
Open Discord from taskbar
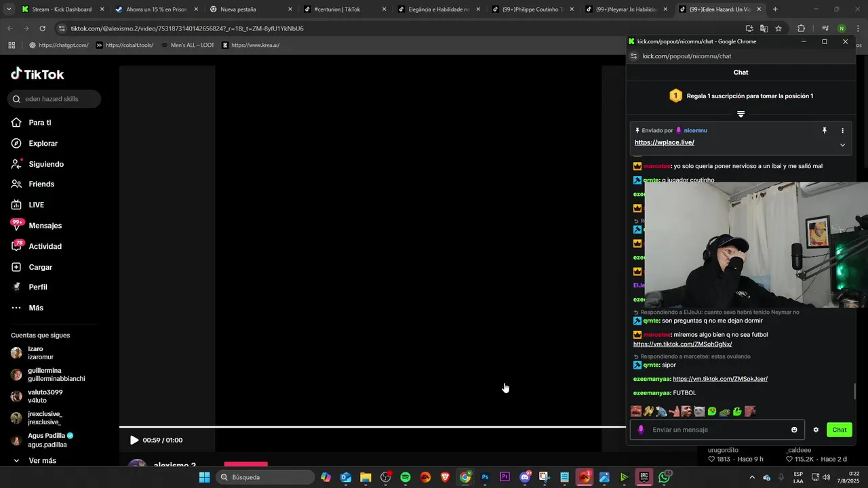click(x=525, y=477)
